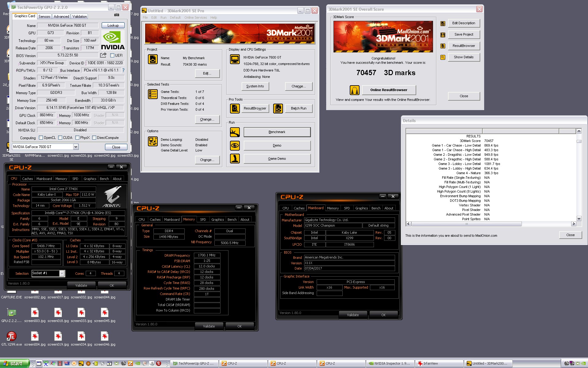Click the NVIDIA logo in GPU-Z
Viewport: 588px width, 368px height.
pos(112,40)
